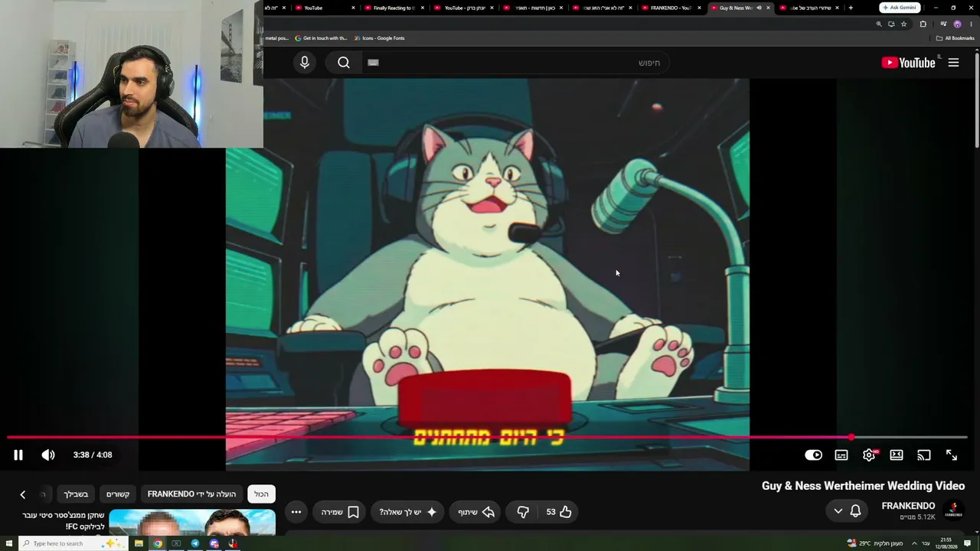Open a new browser tab
Viewport: 980px width, 551px height.
click(x=850, y=8)
